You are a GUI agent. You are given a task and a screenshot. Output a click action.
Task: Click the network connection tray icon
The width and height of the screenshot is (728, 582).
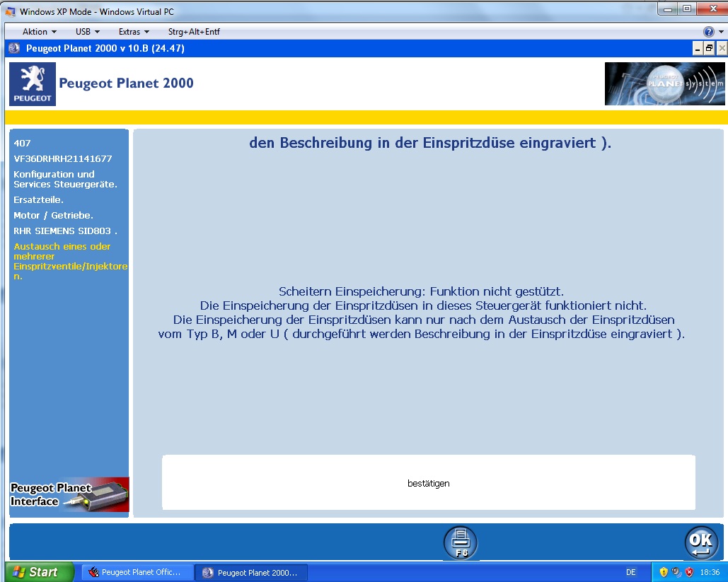click(676, 572)
